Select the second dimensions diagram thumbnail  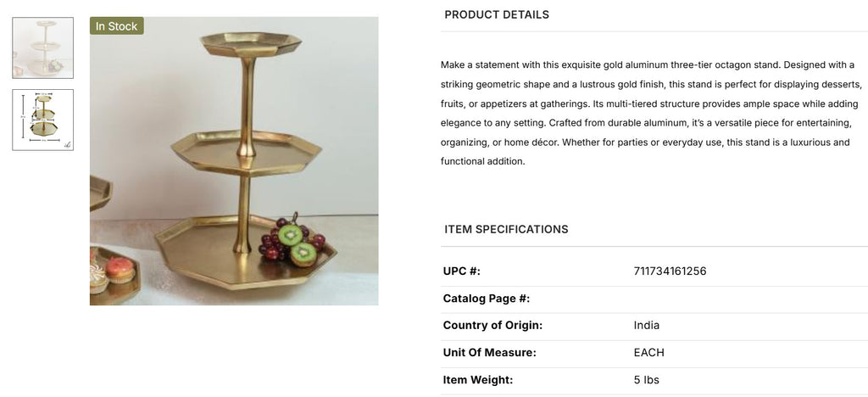click(x=42, y=120)
